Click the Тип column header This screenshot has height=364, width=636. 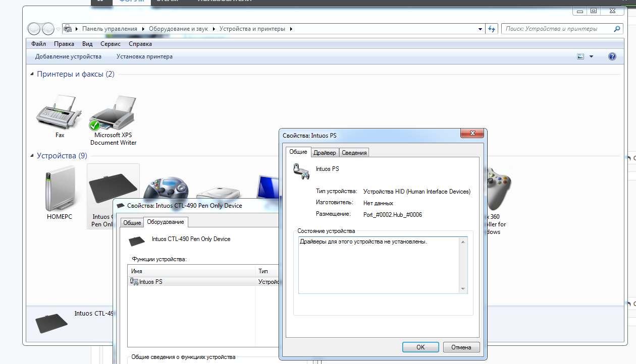click(267, 271)
